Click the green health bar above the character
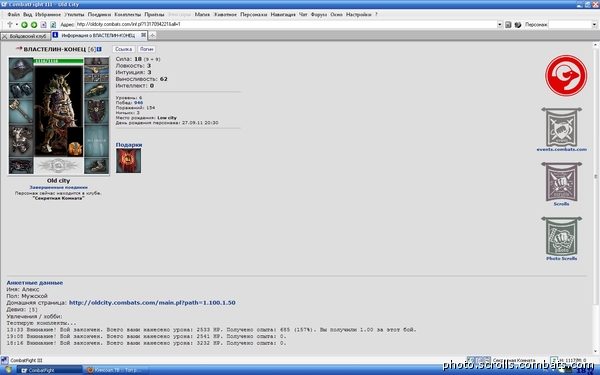The image size is (600, 375). click(58, 61)
